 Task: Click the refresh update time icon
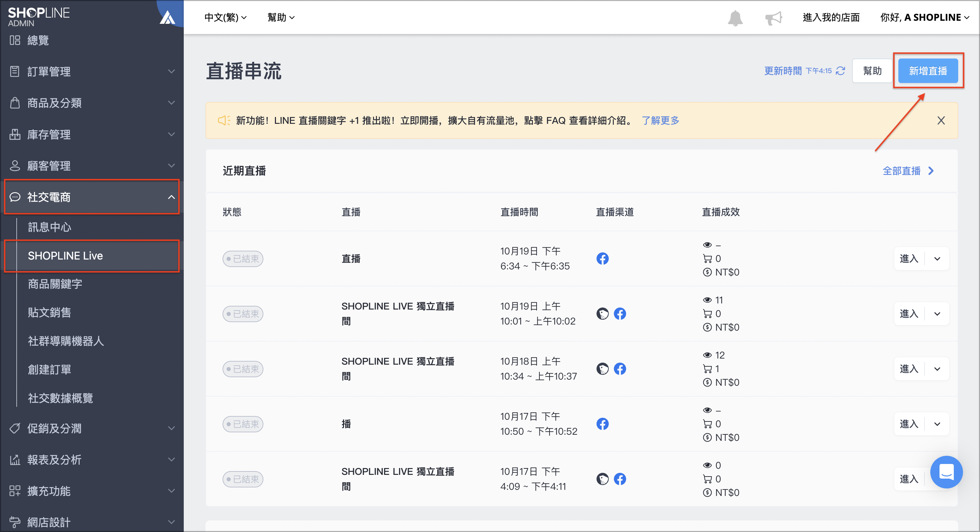pos(840,71)
